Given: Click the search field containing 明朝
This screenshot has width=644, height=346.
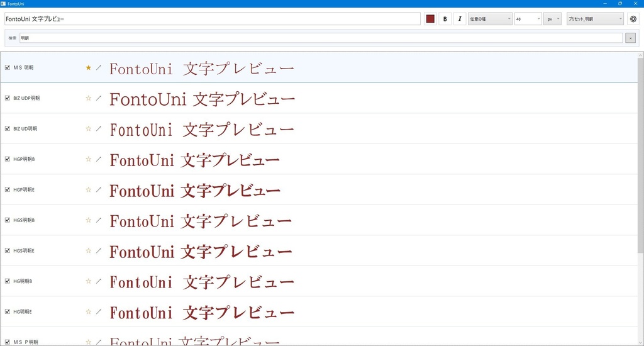Looking at the screenshot, I should coord(321,38).
